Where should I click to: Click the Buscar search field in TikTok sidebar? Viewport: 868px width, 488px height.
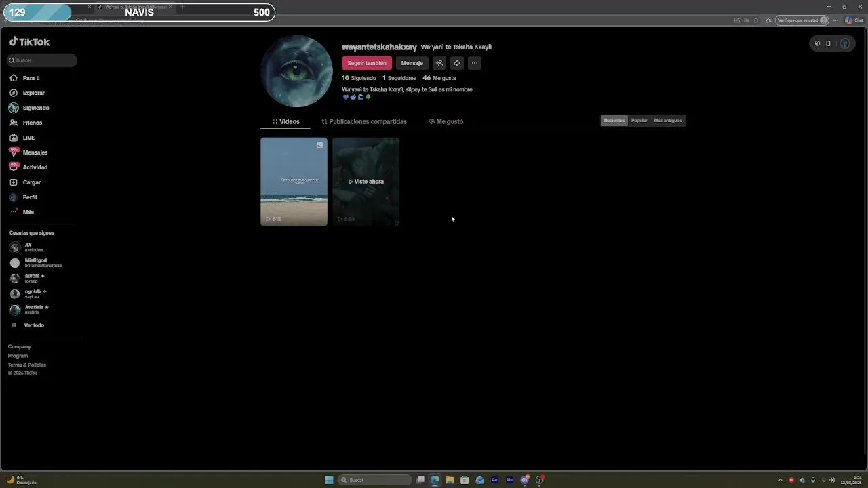(42, 60)
